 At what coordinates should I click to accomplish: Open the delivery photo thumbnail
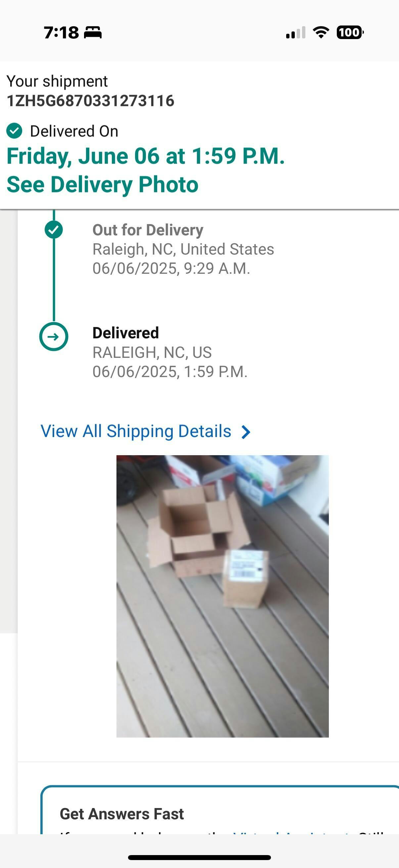223,596
